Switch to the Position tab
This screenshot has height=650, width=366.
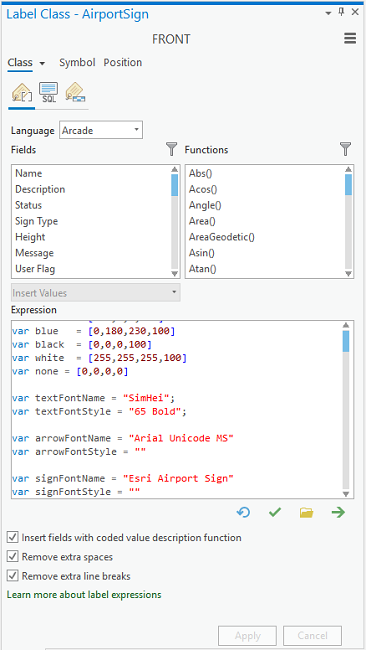pyautogui.click(x=123, y=63)
